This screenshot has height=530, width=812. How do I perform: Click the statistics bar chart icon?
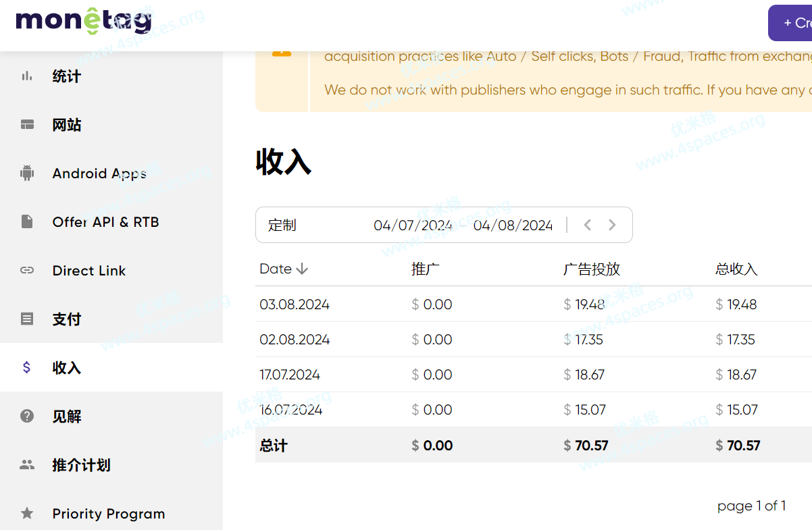(x=27, y=76)
